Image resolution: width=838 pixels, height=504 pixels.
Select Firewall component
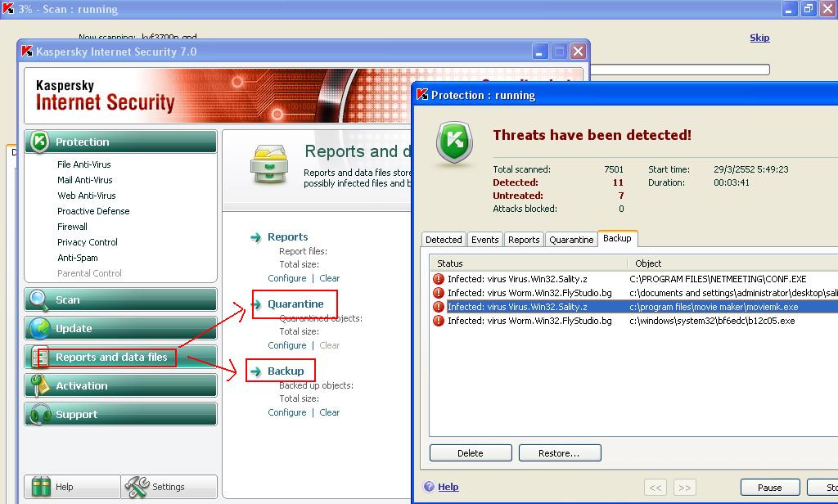pyautogui.click(x=72, y=227)
